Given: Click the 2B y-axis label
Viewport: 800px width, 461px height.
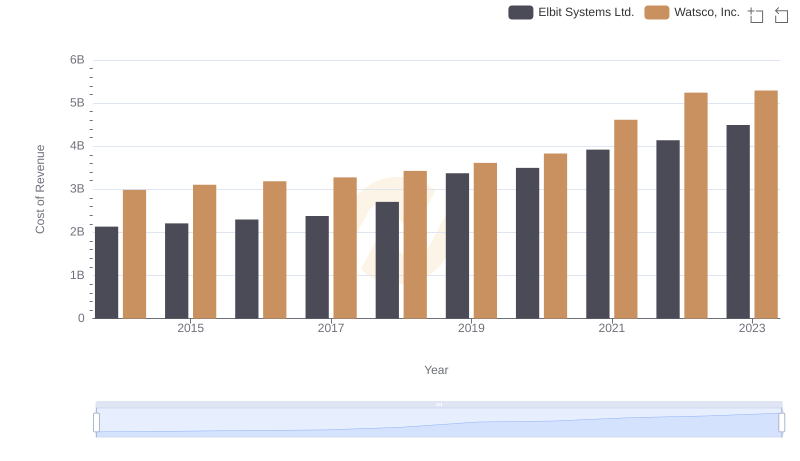Looking at the screenshot, I should (77, 232).
